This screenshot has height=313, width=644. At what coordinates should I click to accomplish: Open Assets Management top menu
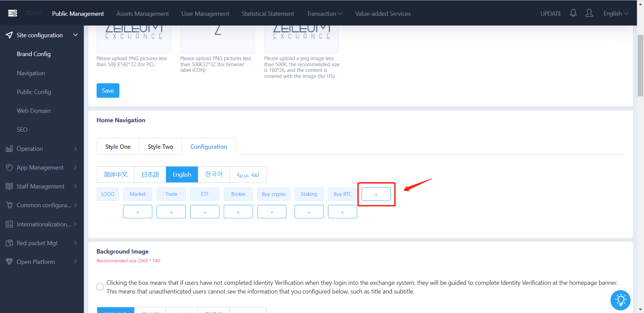coord(143,13)
